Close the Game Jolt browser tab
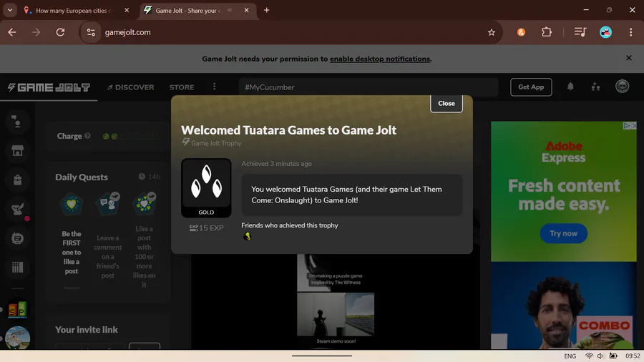This screenshot has width=644, height=362. (x=246, y=10)
